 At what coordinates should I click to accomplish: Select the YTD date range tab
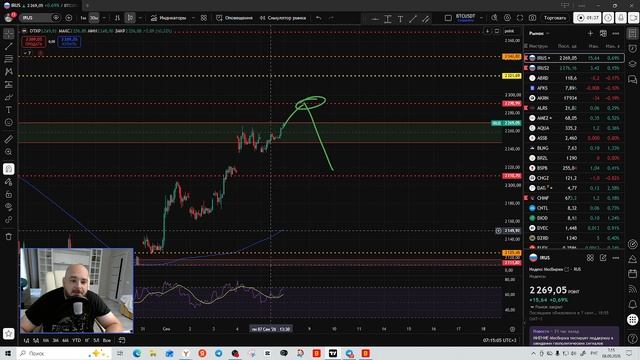tap(76, 340)
